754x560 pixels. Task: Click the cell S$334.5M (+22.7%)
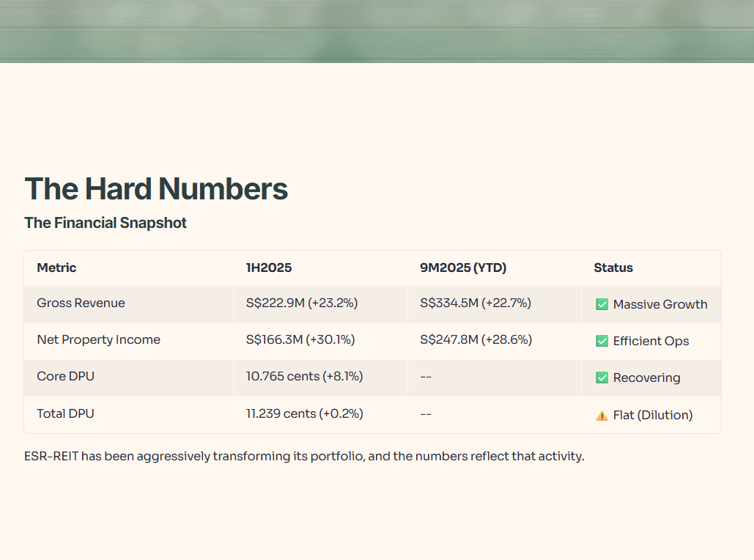pos(476,303)
